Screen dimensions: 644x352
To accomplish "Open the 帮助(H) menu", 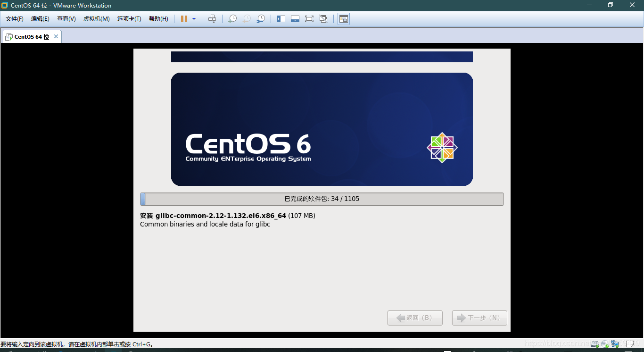I will point(158,19).
